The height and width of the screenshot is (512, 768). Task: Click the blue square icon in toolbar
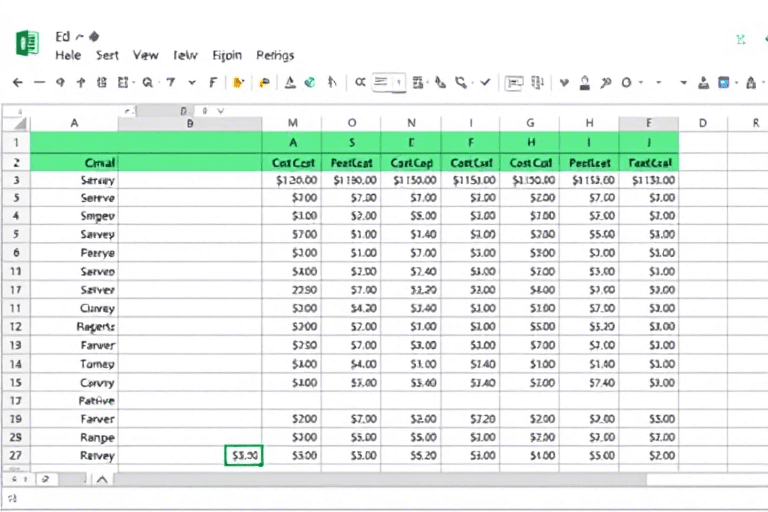coord(724,83)
